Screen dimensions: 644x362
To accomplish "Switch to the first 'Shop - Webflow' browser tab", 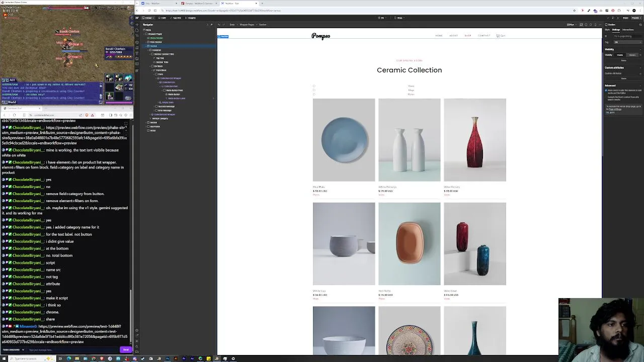I will 159,4.
